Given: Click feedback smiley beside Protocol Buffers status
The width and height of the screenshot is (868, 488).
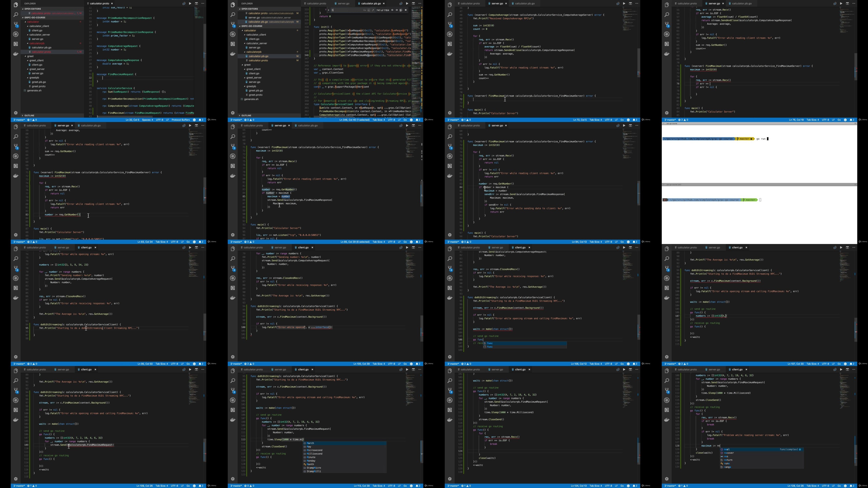Looking at the screenshot, I should coord(194,120).
